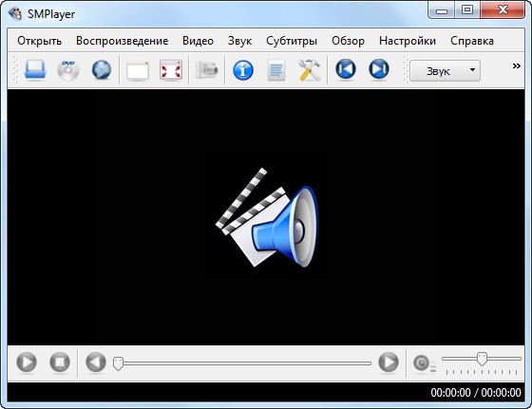Open the playlist document icon
Image resolution: width=532 pixels, height=409 pixels.
276,70
